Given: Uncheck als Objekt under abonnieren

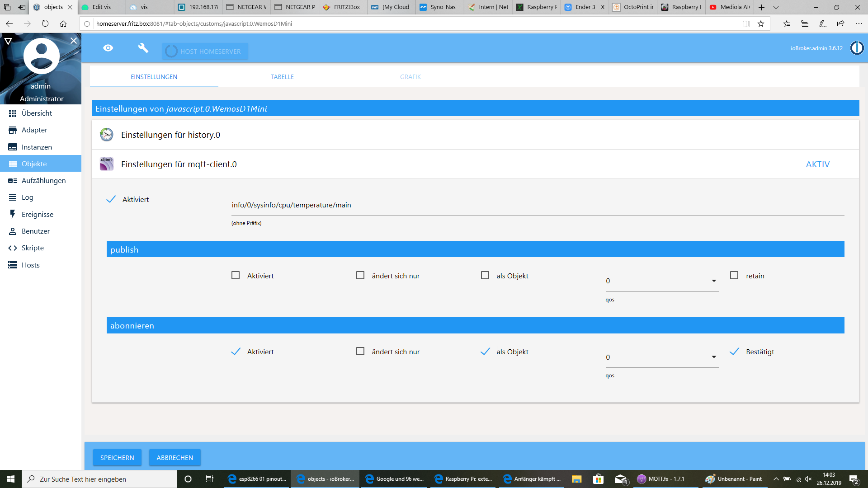Looking at the screenshot, I should [x=485, y=352].
